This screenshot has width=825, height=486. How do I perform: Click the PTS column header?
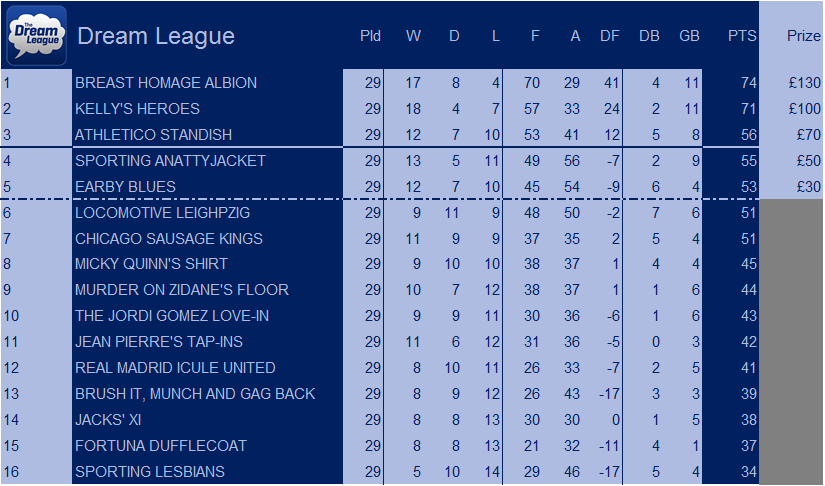tap(742, 36)
